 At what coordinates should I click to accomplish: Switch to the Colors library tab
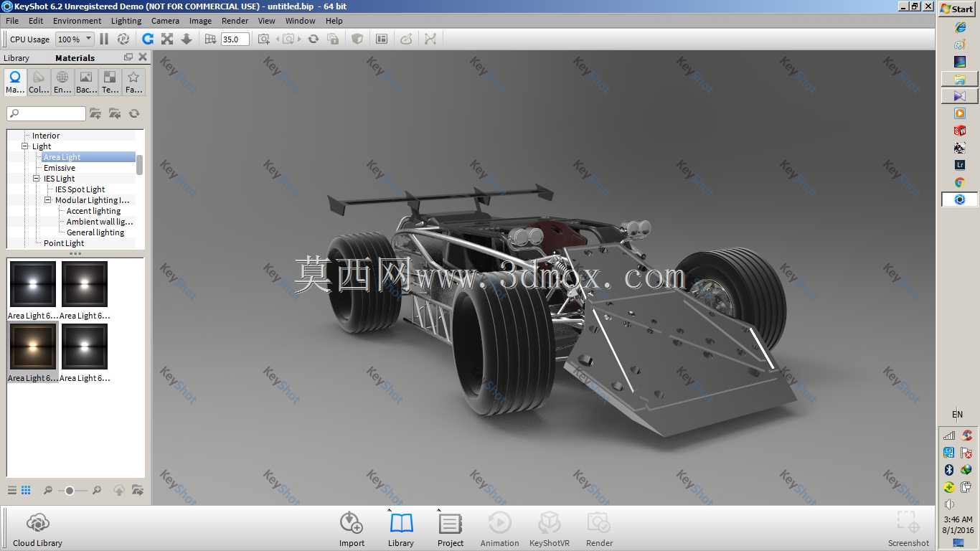pyautogui.click(x=39, y=82)
